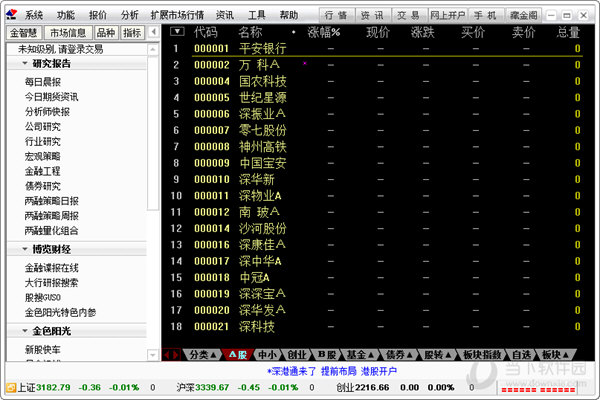
Task: Click the 手机 button
Action: tap(486, 15)
